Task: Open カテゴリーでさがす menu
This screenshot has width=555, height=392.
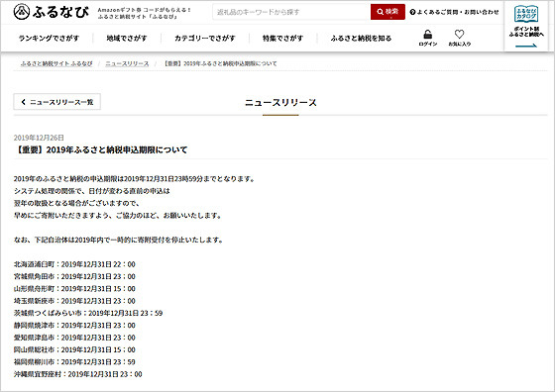Action: 205,39
